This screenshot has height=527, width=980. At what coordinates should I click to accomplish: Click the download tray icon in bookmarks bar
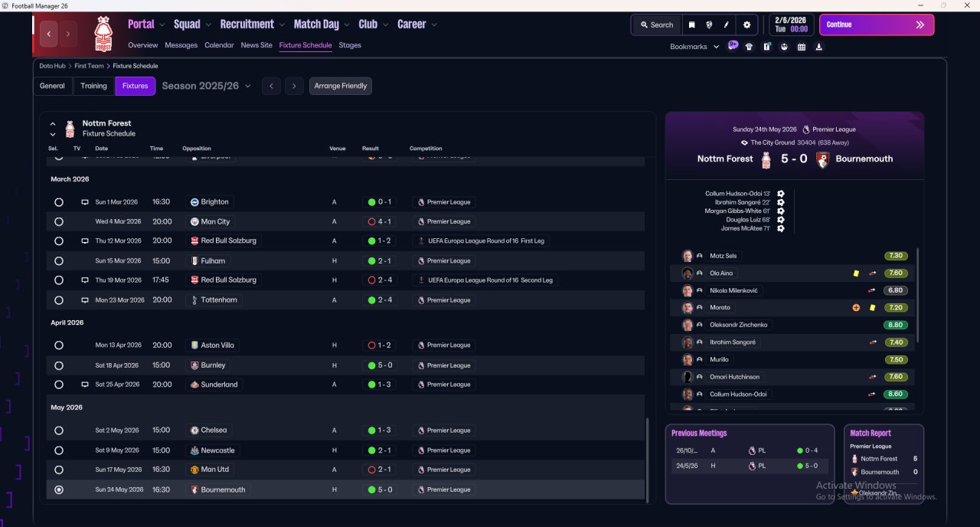[x=819, y=47]
